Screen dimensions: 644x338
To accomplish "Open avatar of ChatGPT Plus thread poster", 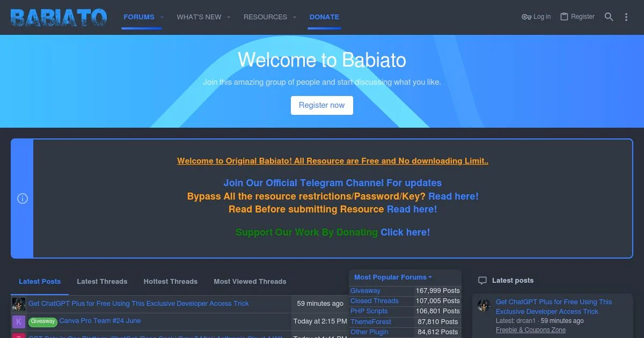I will pyautogui.click(x=19, y=304).
